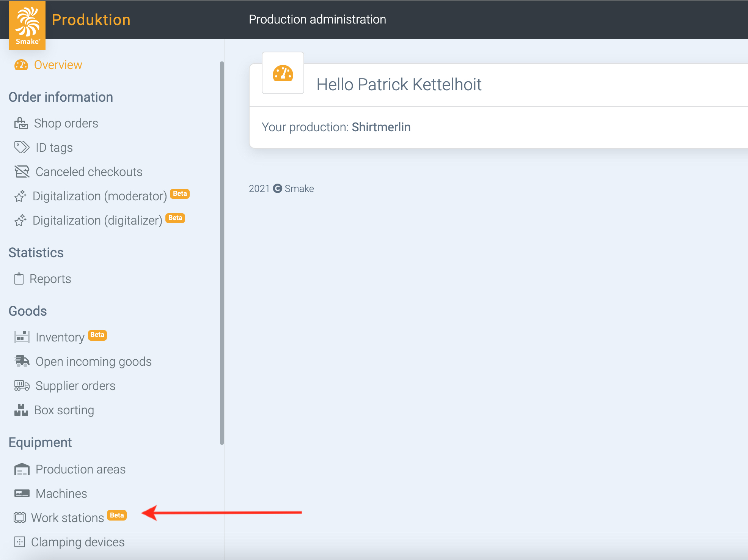748x560 pixels.
Task: Click the Goods section heading
Action: tap(28, 311)
